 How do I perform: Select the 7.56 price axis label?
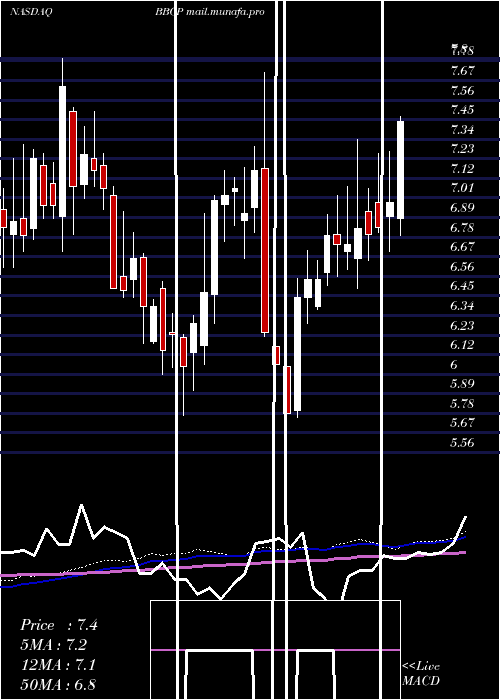pyautogui.click(x=462, y=90)
